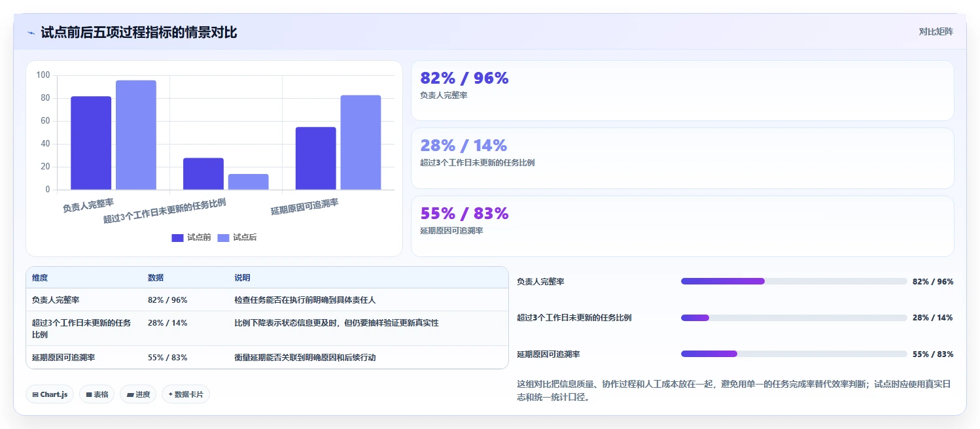Click the 延期原因可追溯率 chart axis label
Image resolution: width=980 pixels, height=429 pixels.
304,207
